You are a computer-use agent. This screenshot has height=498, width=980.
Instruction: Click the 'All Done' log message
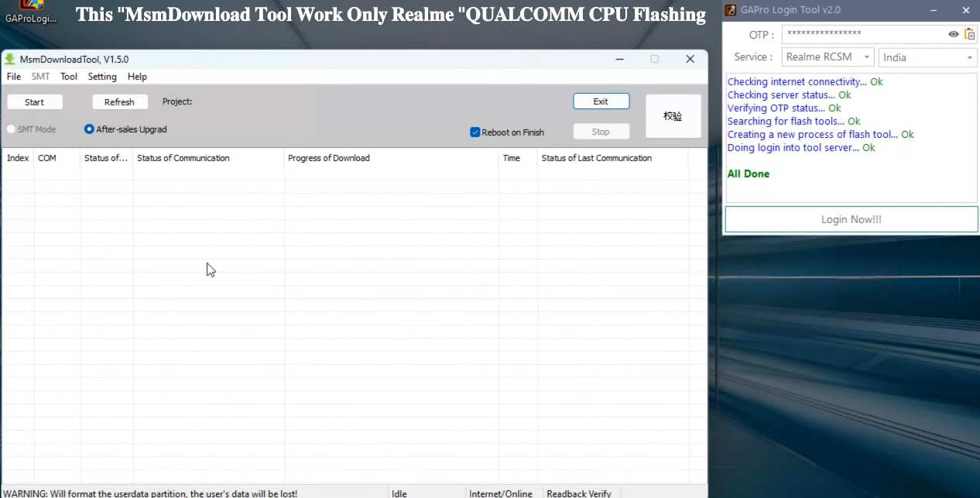click(749, 173)
